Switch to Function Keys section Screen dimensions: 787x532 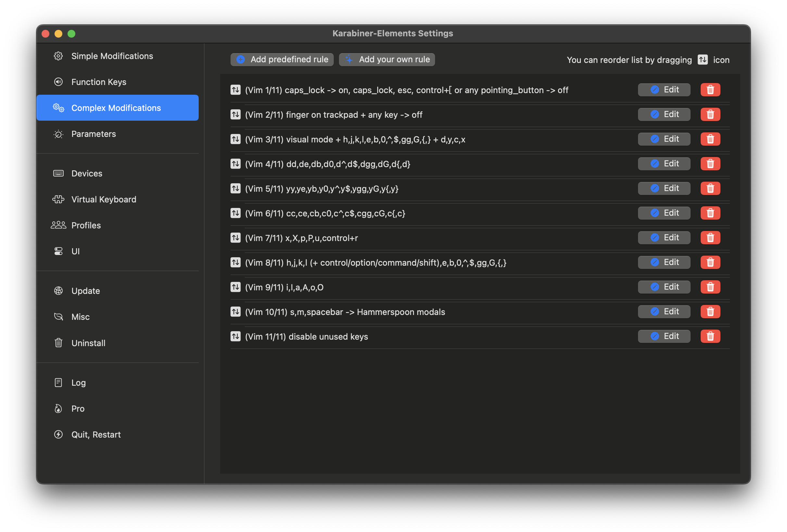(x=99, y=81)
